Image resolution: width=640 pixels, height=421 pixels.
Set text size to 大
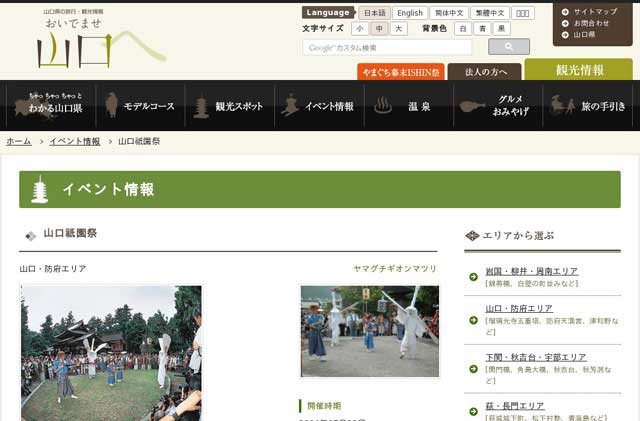click(x=399, y=29)
